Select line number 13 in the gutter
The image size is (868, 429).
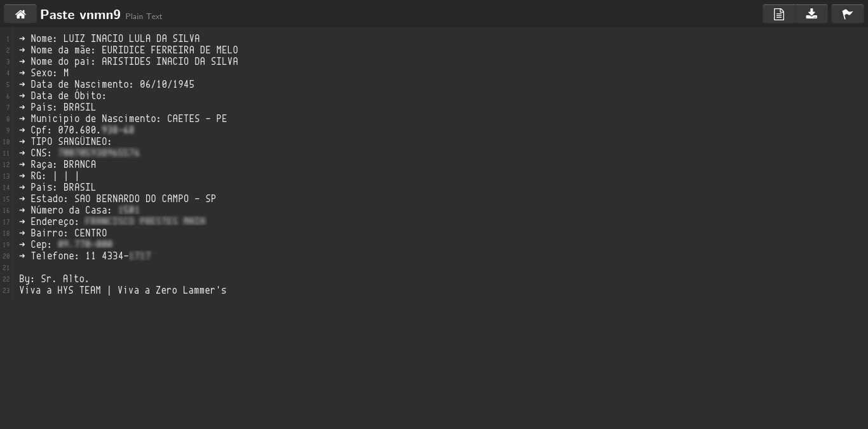[6, 176]
